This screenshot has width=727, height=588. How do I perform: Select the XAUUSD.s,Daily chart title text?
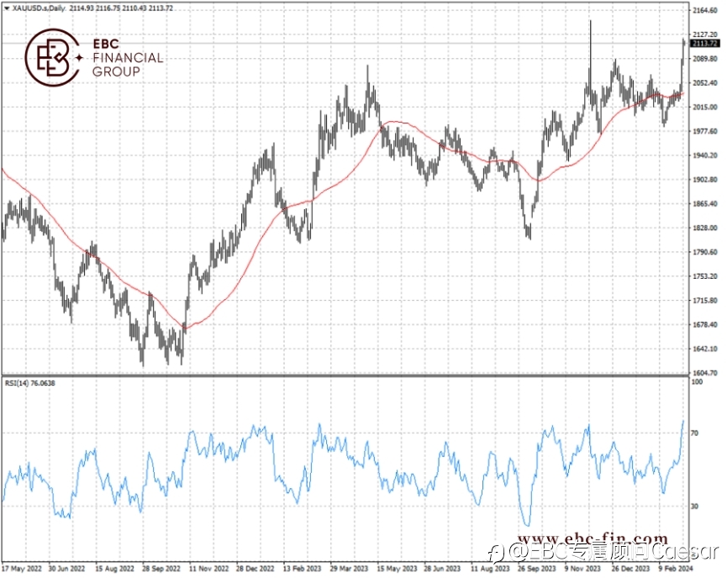(40, 8)
